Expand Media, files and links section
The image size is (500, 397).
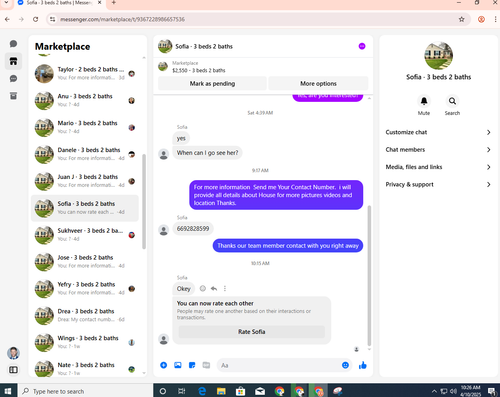point(438,167)
